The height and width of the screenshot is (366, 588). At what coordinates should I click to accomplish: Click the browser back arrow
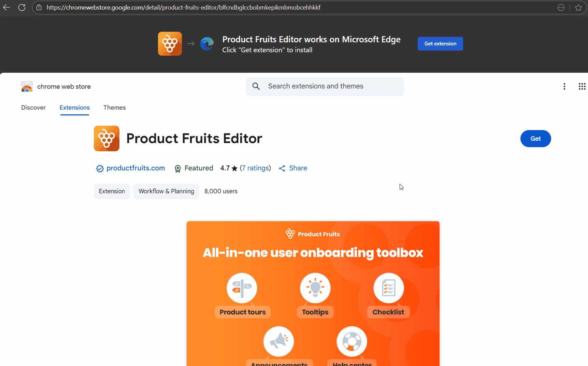pos(6,8)
